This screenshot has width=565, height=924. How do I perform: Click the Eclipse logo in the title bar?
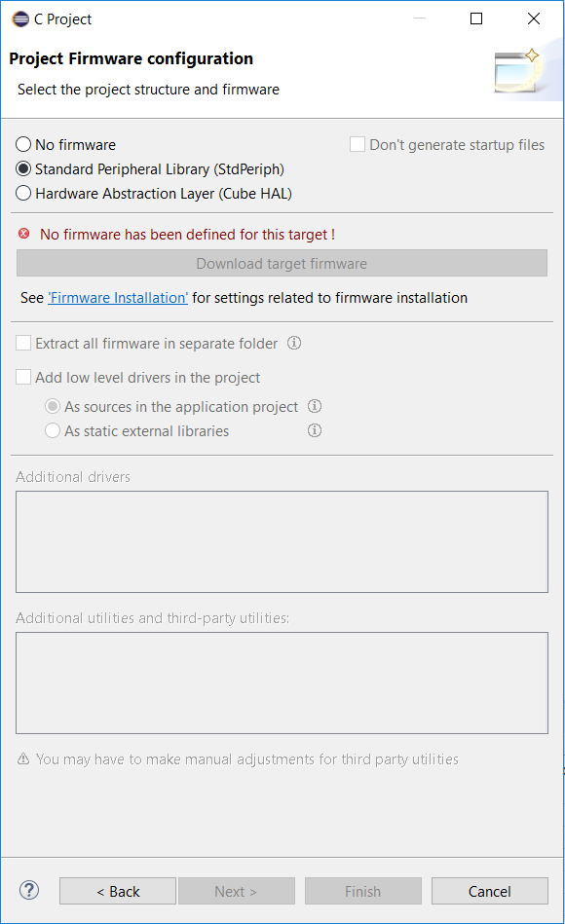click(x=20, y=18)
